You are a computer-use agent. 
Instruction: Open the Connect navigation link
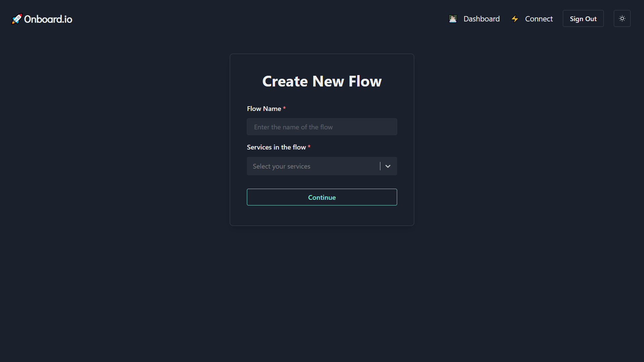coord(539,19)
